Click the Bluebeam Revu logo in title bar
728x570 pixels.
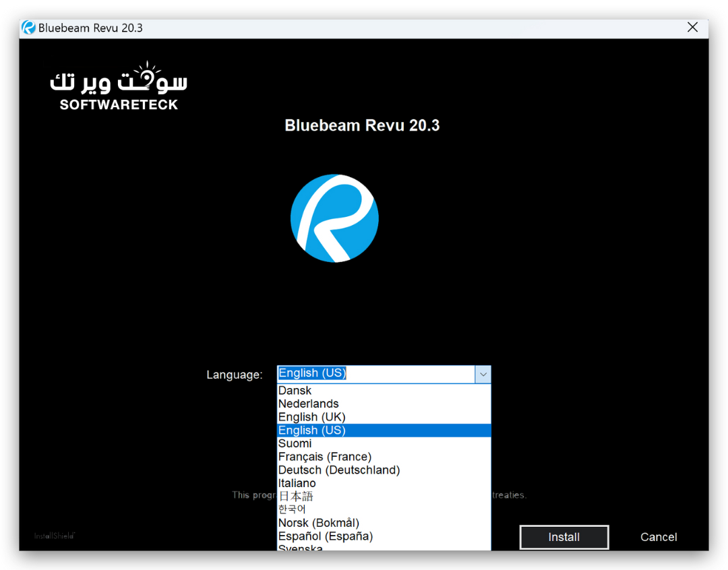[28, 28]
